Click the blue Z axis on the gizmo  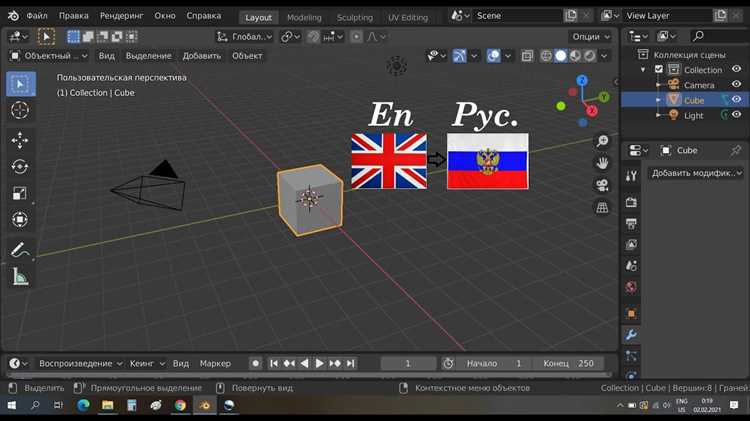[582, 80]
